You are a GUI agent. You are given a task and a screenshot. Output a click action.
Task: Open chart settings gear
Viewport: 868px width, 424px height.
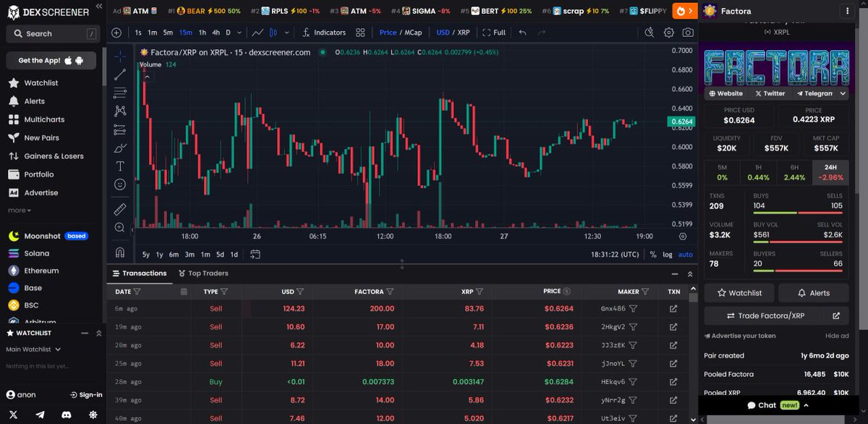pyautogui.click(x=668, y=33)
